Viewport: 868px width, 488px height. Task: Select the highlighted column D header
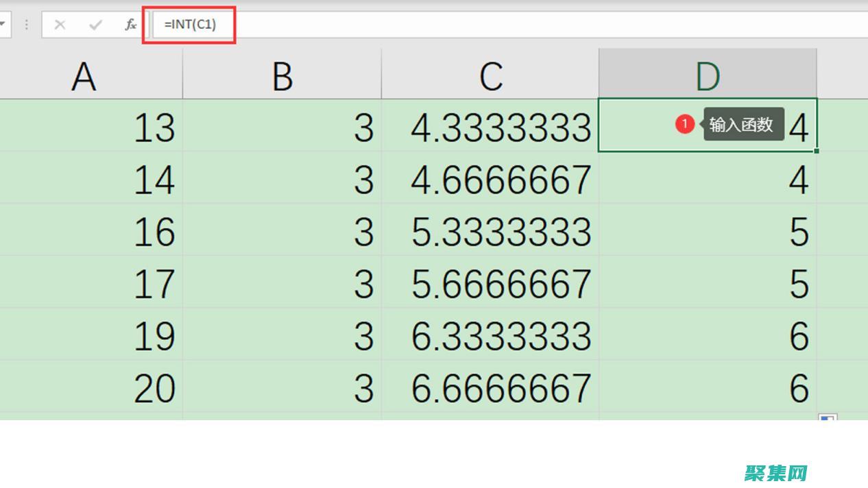708,75
